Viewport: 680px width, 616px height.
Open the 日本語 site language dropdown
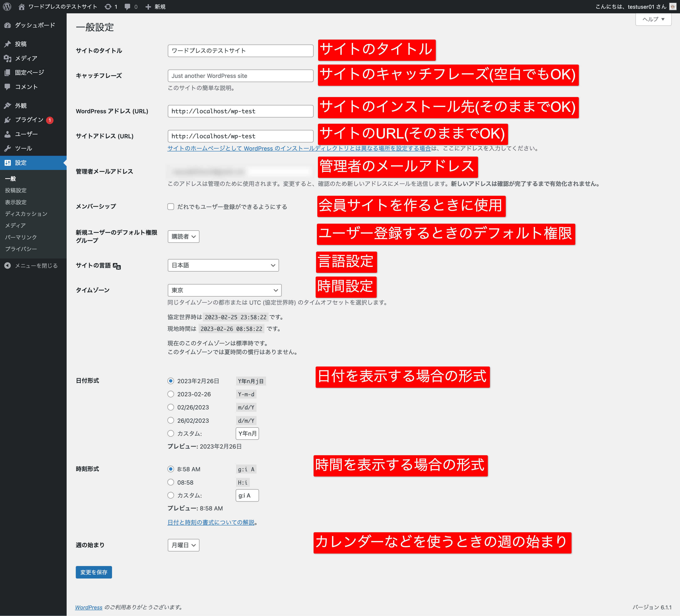click(223, 265)
